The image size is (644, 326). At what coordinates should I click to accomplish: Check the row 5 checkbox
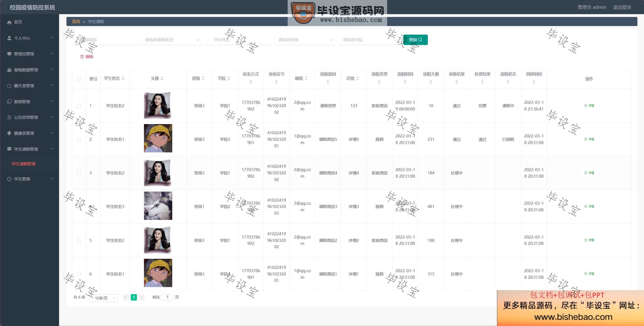79,241
